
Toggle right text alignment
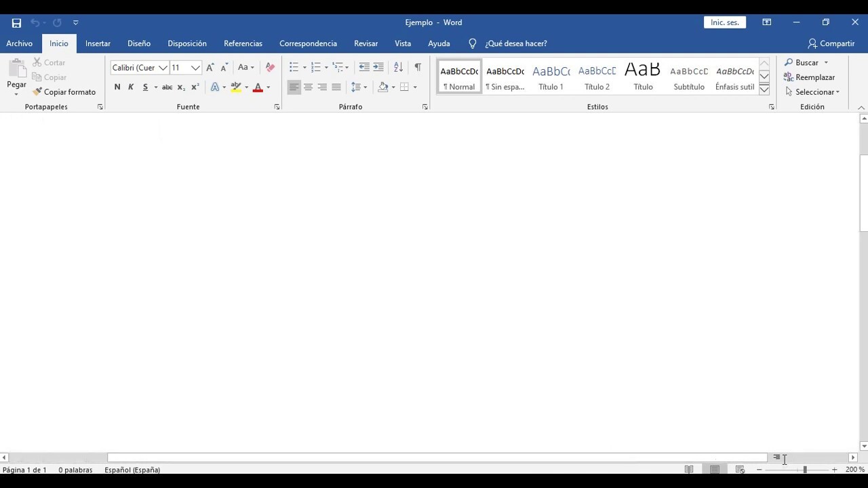point(322,87)
